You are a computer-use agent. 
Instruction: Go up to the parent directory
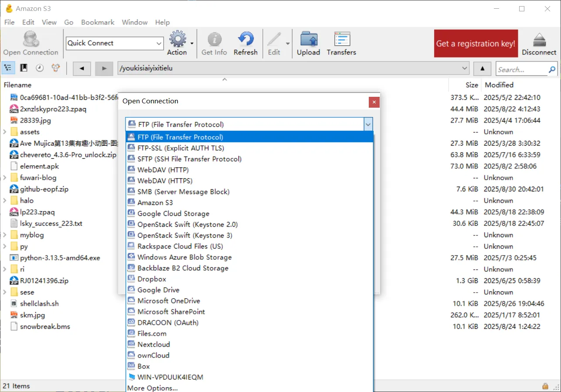point(482,68)
